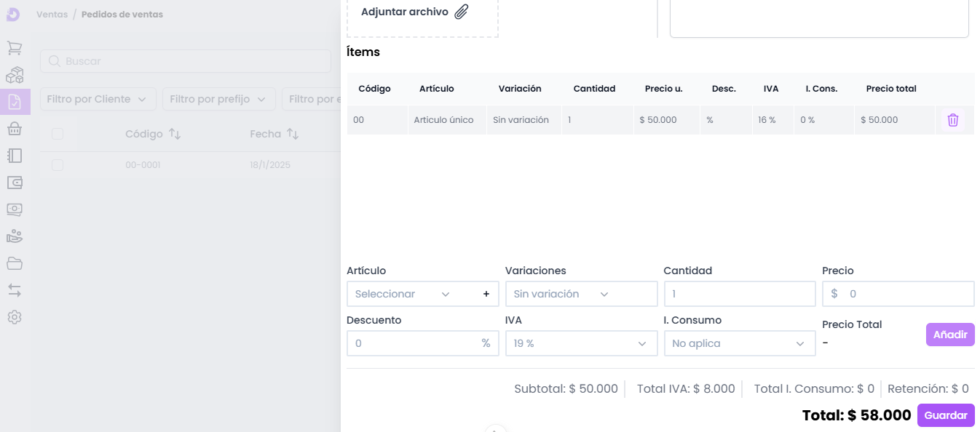Open settings gear in sidebar
Screen dimensions: 980x432
pos(15,317)
